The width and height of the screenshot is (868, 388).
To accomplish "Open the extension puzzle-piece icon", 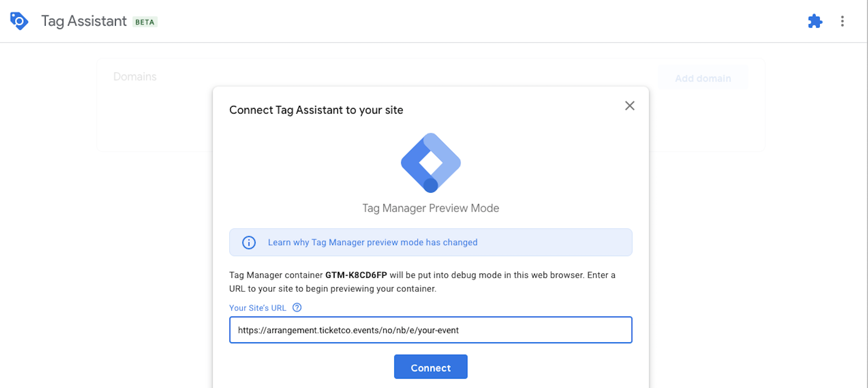I will (x=815, y=21).
